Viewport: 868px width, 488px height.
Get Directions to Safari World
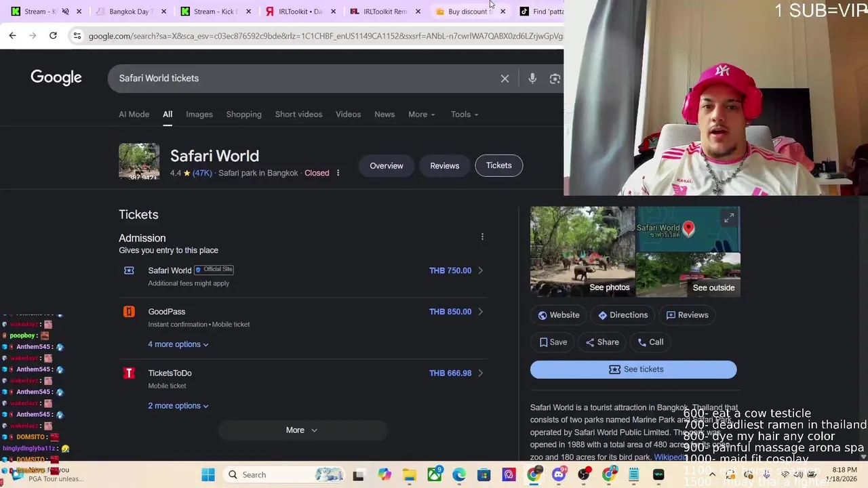[x=623, y=315]
